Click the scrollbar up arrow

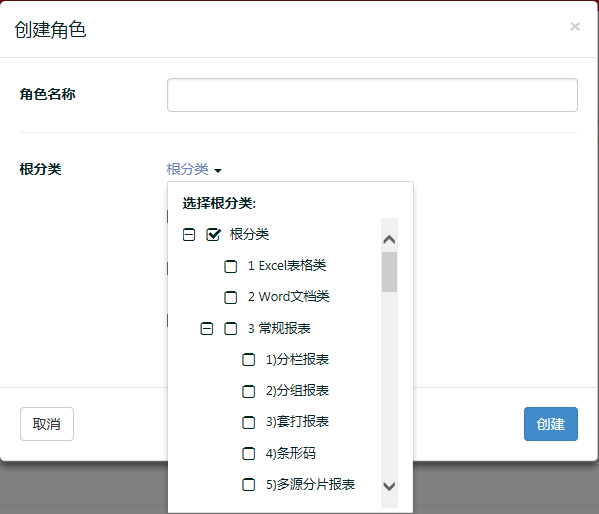point(389,240)
